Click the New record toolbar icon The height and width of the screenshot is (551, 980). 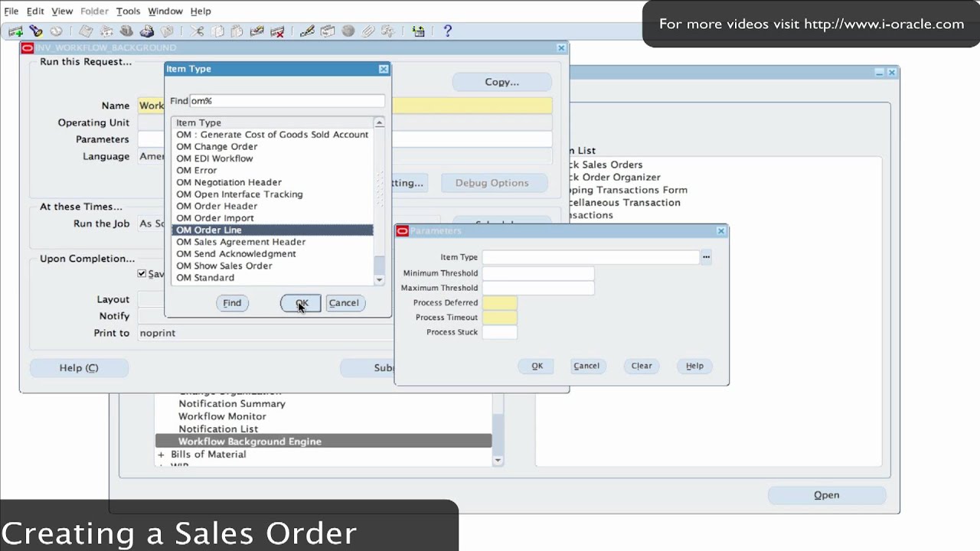pyautogui.click(x=15, y=31)
